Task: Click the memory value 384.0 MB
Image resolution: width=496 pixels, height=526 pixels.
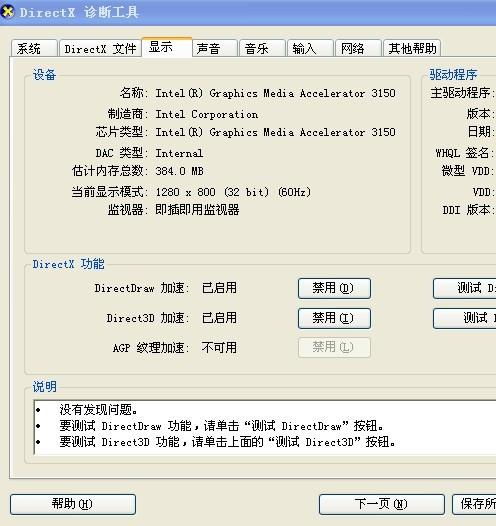Action: [x=179, y=171]
